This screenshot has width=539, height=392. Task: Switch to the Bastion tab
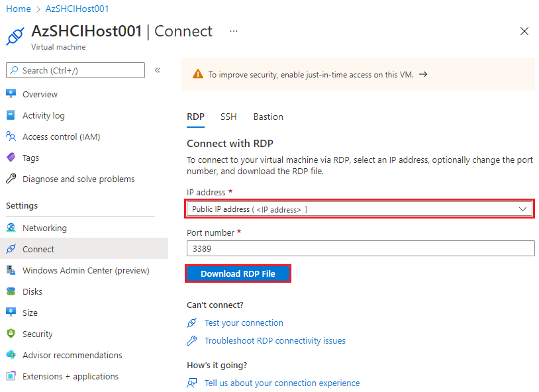pos(268,117)
